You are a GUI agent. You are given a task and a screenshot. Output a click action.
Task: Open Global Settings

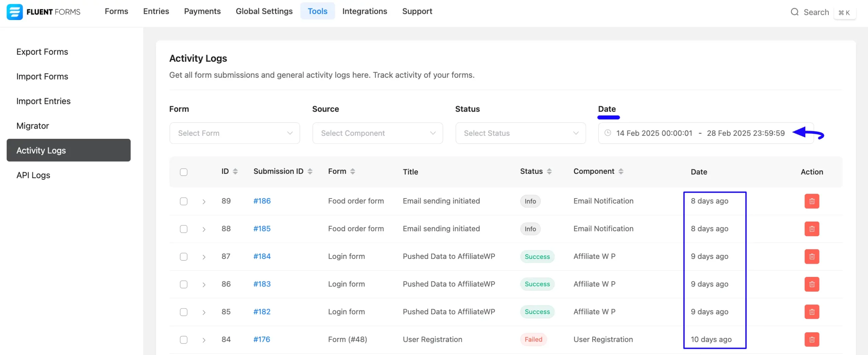(x=264, y=11)
